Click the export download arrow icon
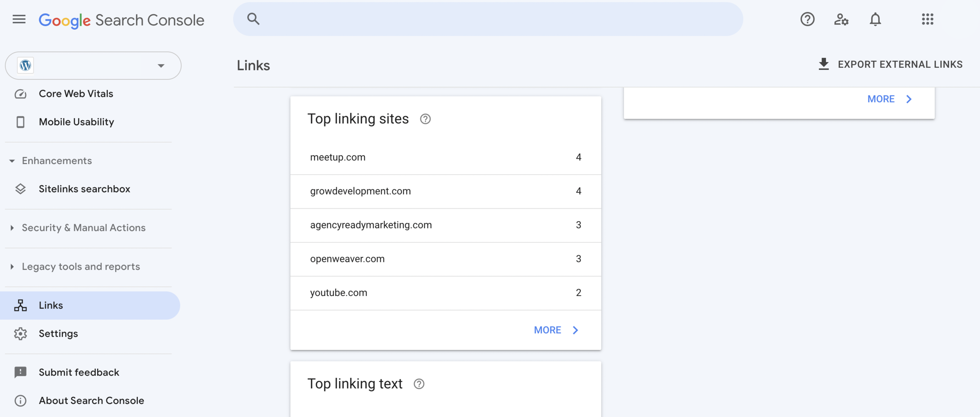Viewport: 980px width, 417px height. pos(824,64)
